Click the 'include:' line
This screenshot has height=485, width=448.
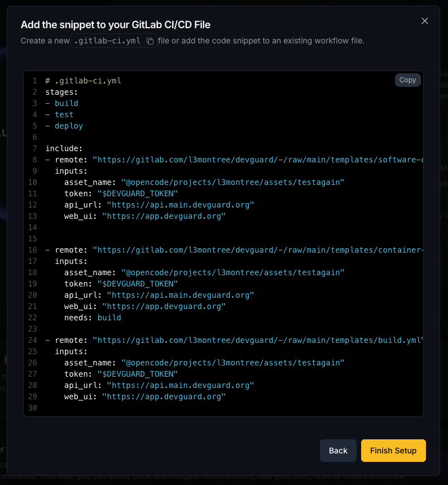click(64, 148)
